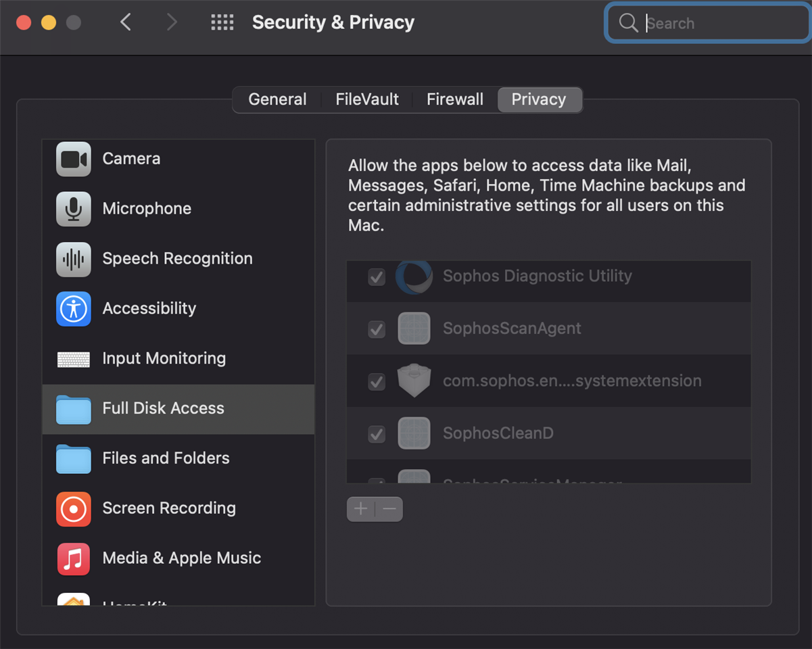Select the SophosCleanD name in the list
Screen dimensions: 812x649
tap(498, 433)
